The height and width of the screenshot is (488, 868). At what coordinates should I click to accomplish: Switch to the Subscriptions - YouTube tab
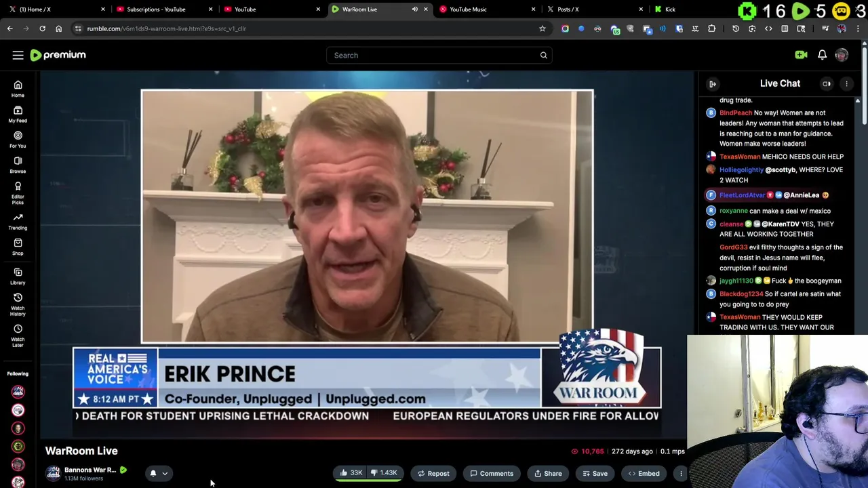[165, 9]
